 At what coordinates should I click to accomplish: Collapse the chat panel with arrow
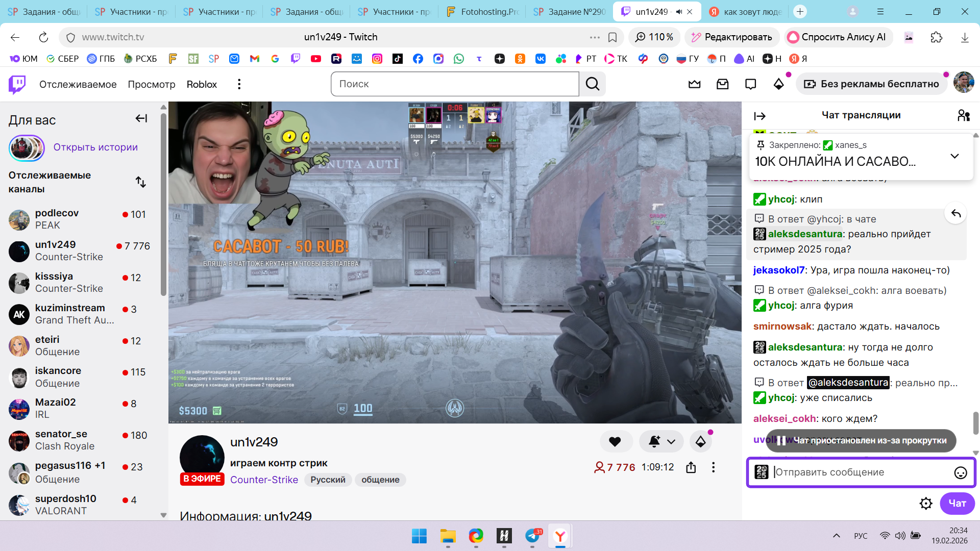click(x=759, y=116)
